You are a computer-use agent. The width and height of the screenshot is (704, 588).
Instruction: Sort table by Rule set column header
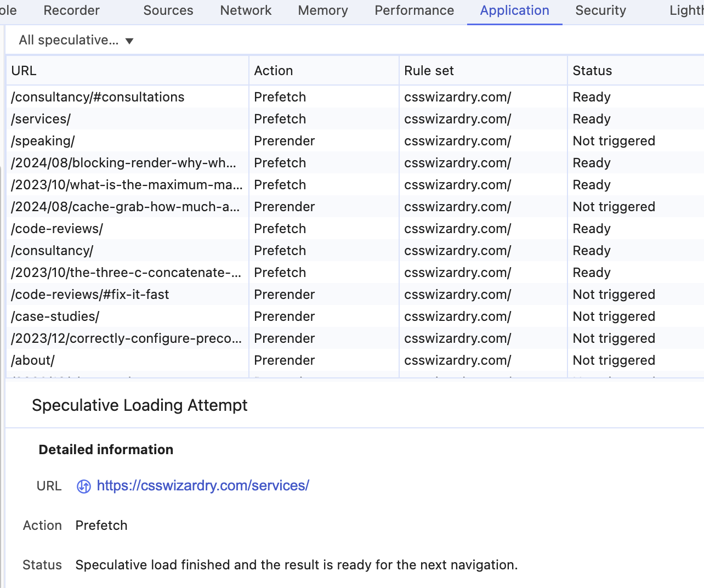[483, 70]
